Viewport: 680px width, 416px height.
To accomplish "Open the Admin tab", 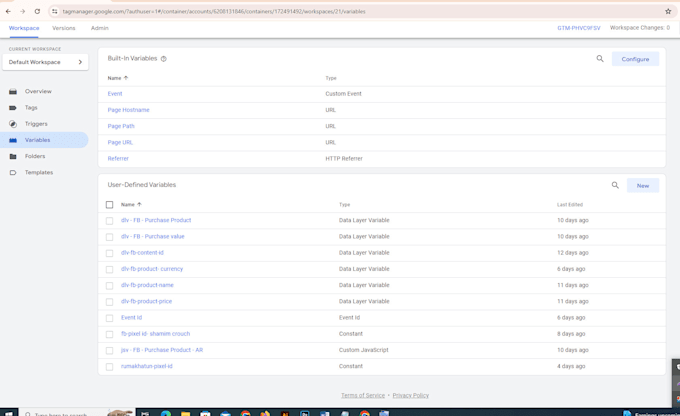I will tap(100, 28).
